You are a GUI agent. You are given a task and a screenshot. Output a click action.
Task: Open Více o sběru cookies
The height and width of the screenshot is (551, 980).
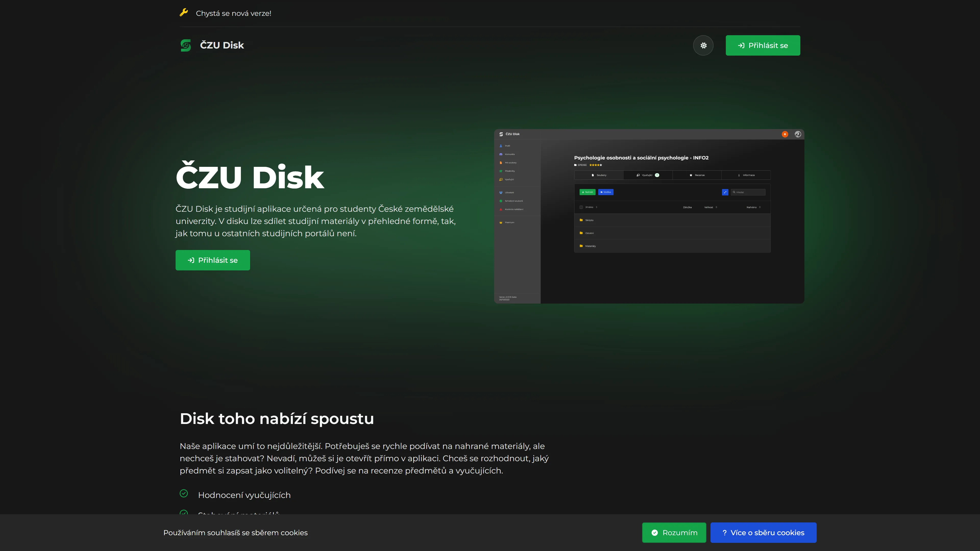pos(763,532)
